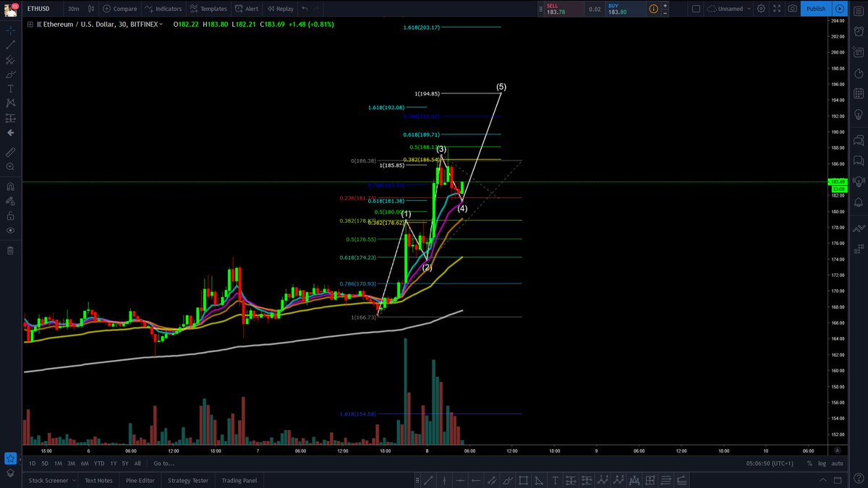The width and height of the screenshot is (868, 488).
Task: Create an Alert from top toolbar
Action: coord(247,9)
